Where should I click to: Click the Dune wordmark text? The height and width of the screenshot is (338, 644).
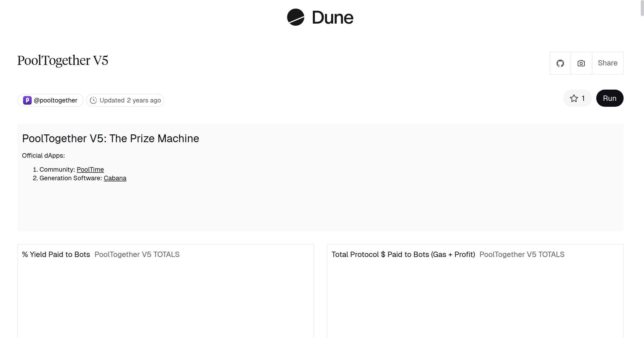(332, 18)
